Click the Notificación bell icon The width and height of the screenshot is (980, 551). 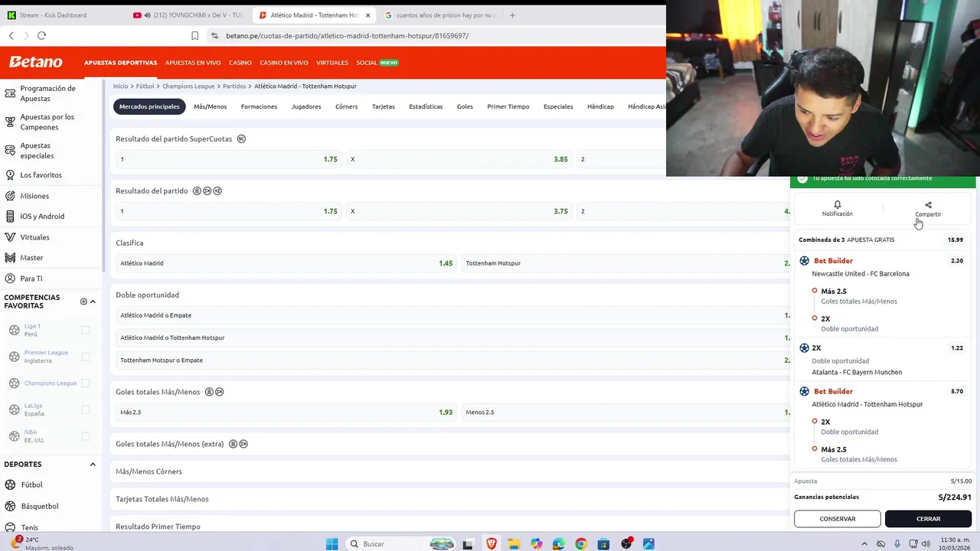coord(837,204)
